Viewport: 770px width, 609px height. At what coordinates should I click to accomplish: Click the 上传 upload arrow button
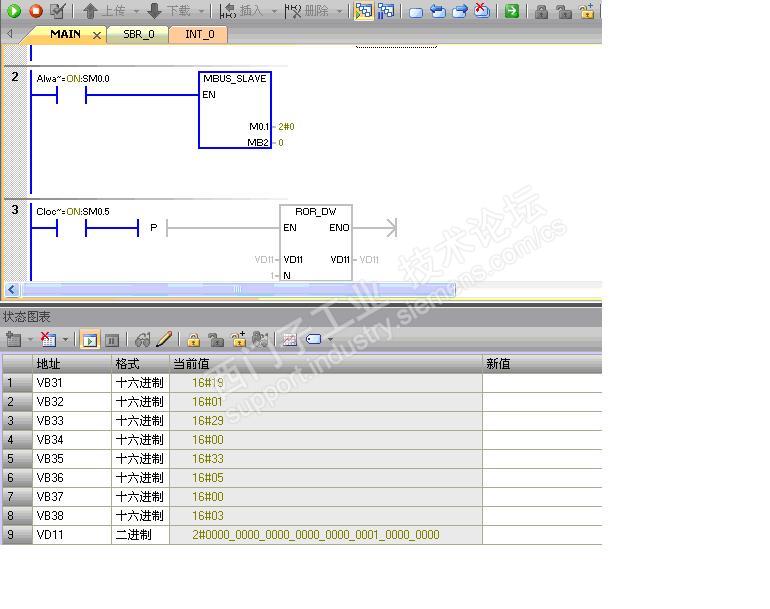[104, 11]
